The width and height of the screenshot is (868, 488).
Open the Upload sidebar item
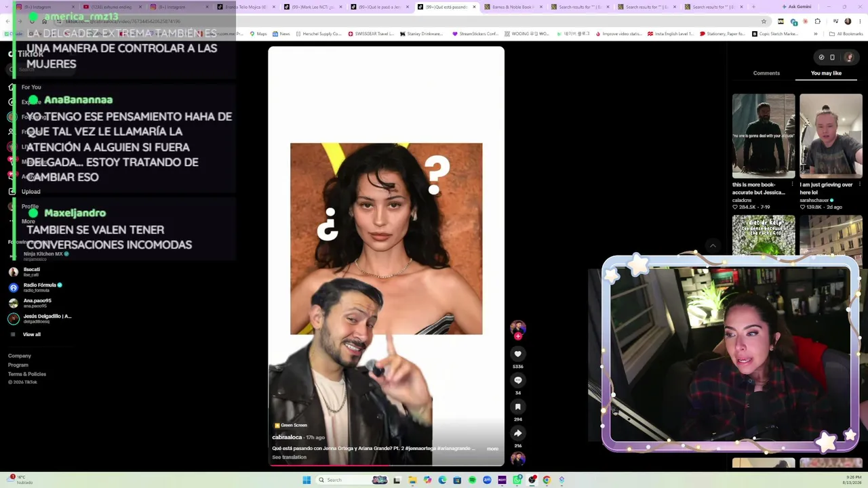pos(31,192)
